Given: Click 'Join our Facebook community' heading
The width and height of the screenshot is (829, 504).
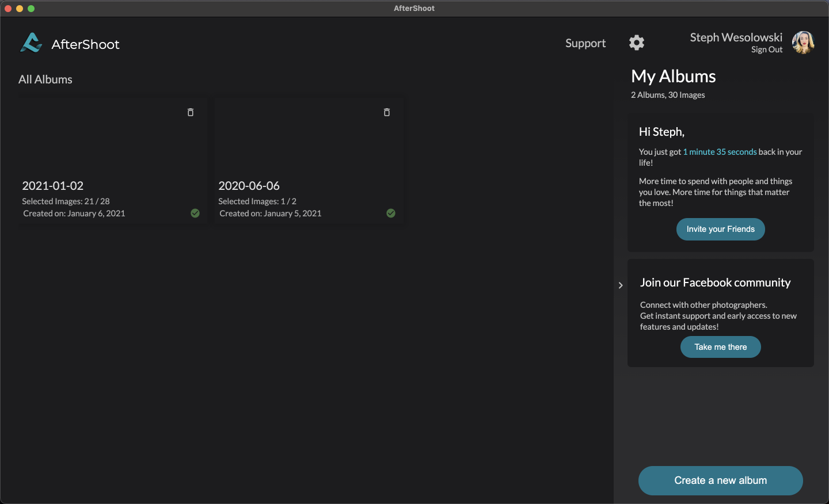Looking at the screenshot, I should 716,282.
